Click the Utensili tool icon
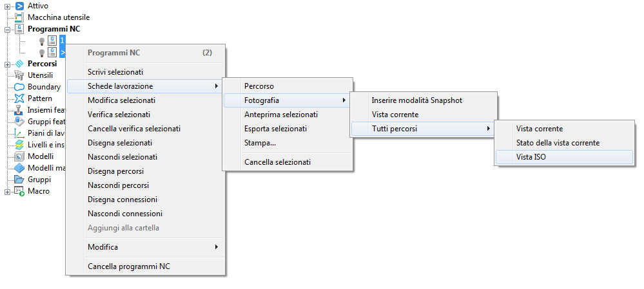 19,75
